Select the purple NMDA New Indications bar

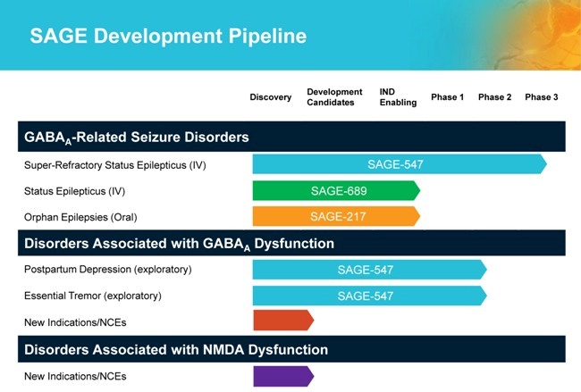coord(282,376)
